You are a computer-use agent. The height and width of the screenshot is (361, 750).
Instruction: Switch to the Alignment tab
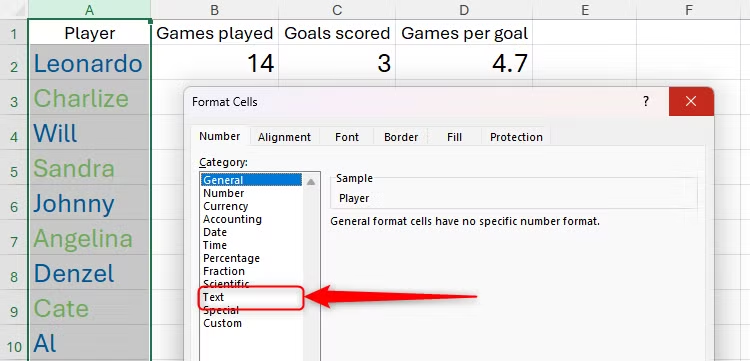pos(284,137)
